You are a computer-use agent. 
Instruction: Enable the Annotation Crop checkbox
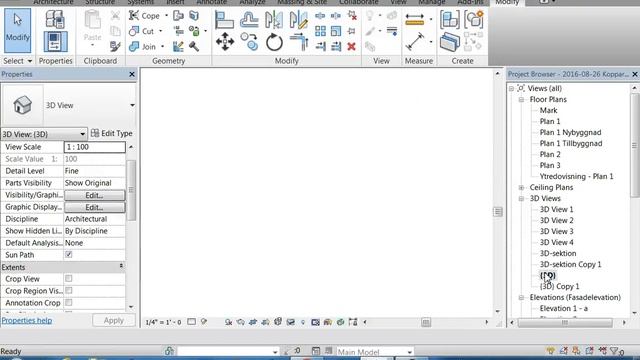[69, 303]
